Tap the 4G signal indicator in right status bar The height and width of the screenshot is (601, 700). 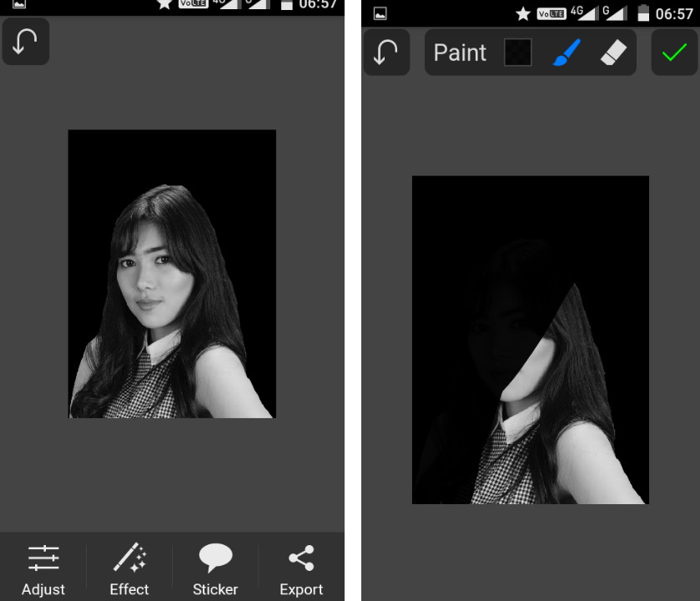[x=584, y=13]
